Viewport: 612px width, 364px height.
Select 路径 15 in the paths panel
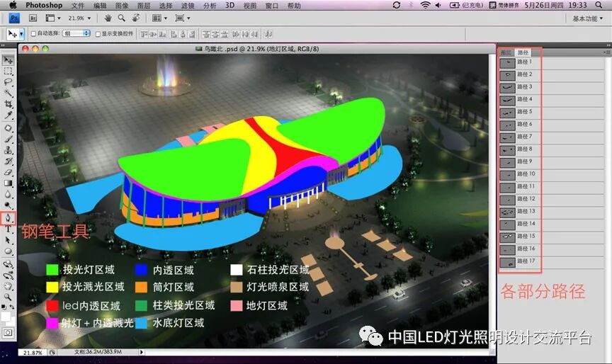tap(552, 237)
